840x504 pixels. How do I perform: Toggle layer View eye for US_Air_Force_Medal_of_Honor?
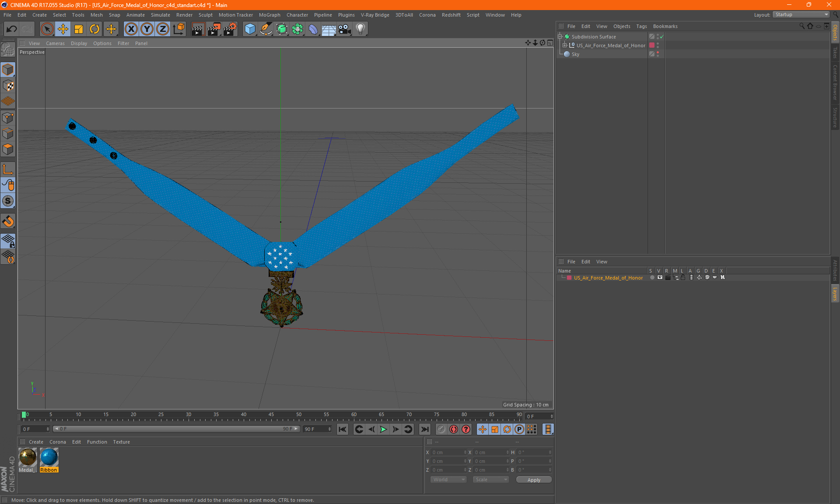coord(660,277)
